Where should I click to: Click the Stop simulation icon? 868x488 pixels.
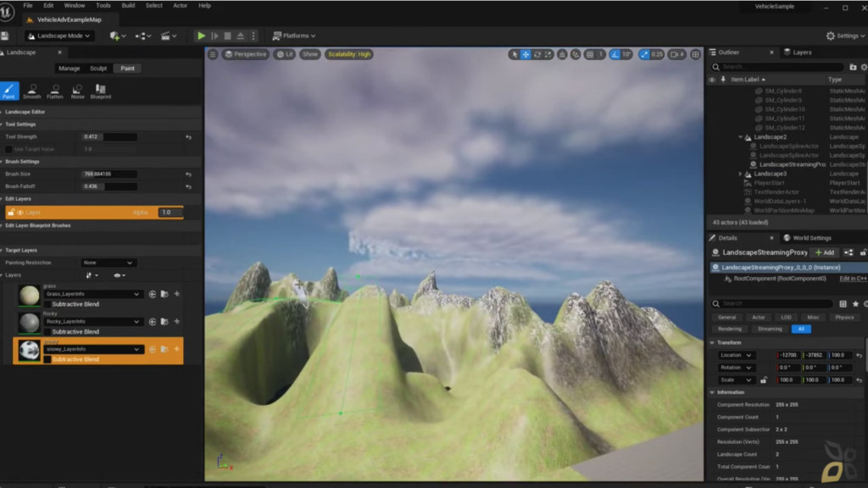(227, 36)
